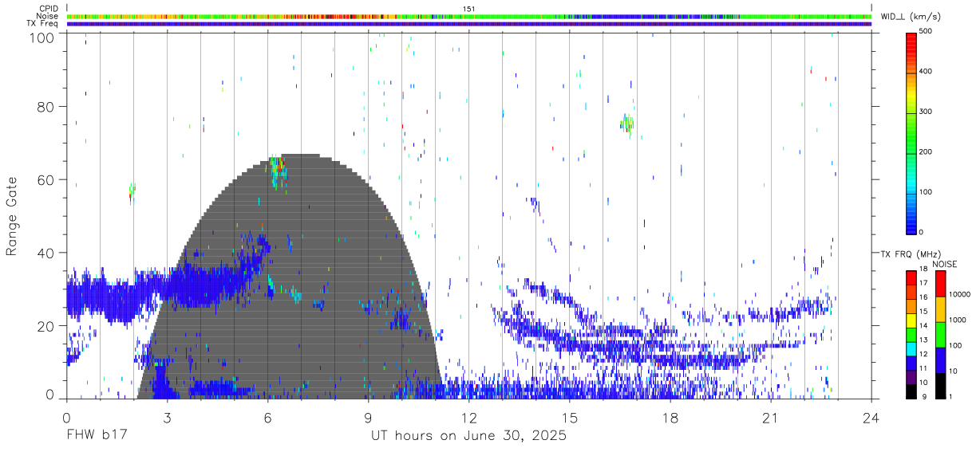Click the "6" tick on the UT hours axis
The width and height of the screenshot is (980, 452).
(x=267, y=418)
